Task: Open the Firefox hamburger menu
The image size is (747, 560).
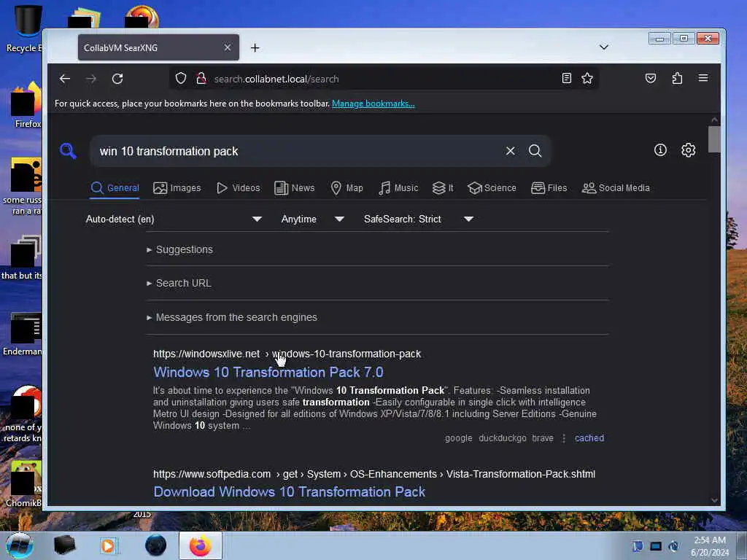Action: coord(703,77)
